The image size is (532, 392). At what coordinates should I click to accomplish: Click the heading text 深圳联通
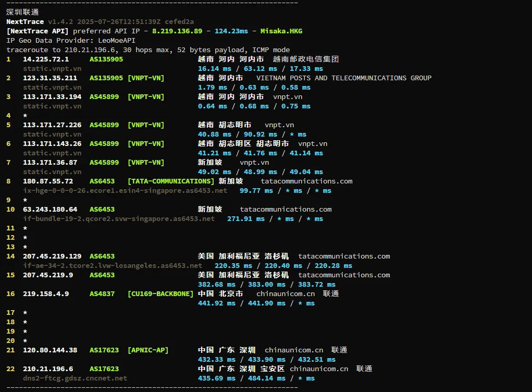click(x=22, y=12)
